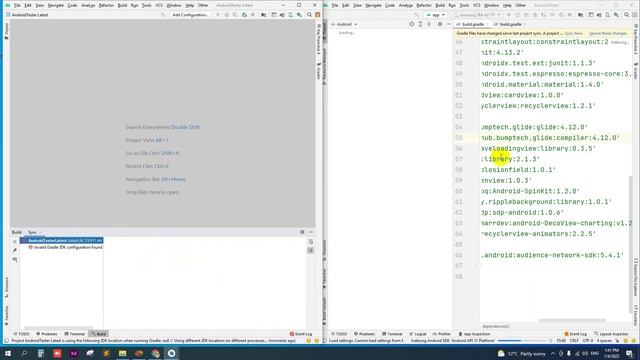Click Add Configuration button in left window
This screenshot has height=360, width=640.
[190, 15]
